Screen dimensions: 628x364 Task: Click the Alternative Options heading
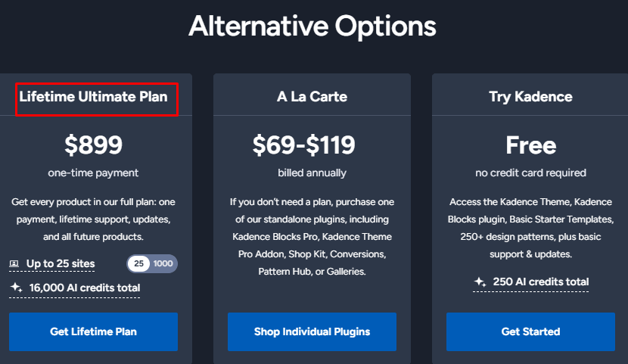[x=312, y=26]
